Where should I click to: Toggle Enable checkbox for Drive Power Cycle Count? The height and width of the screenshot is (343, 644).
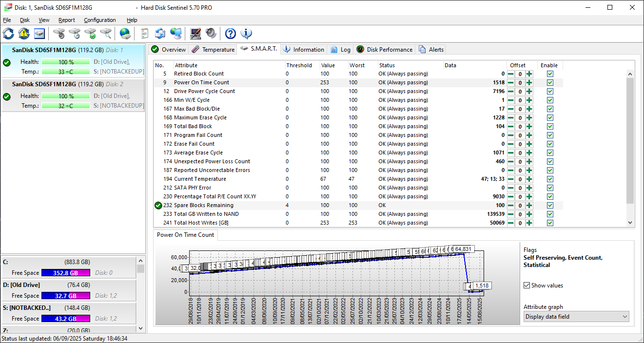550,92
